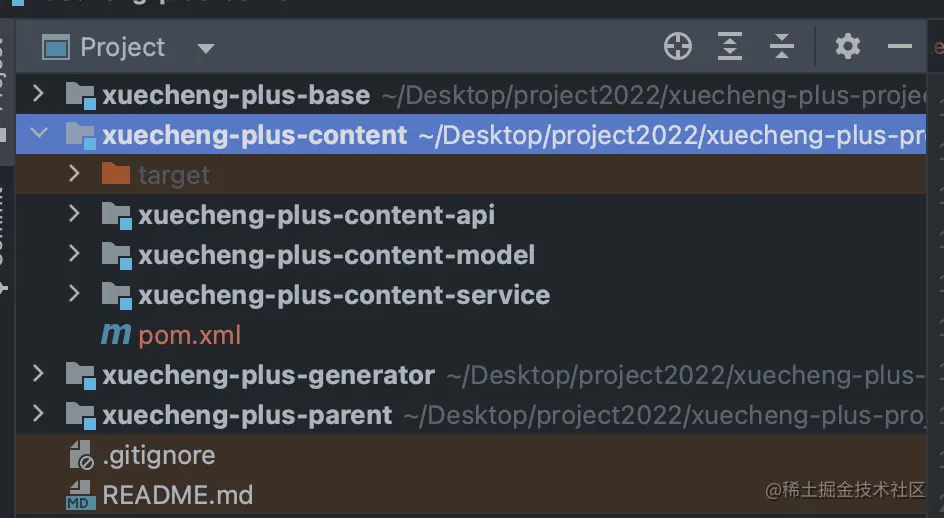Expand the xuecheng-plus-content-api chevron
The image size is (944, 518).
point(74,215)
